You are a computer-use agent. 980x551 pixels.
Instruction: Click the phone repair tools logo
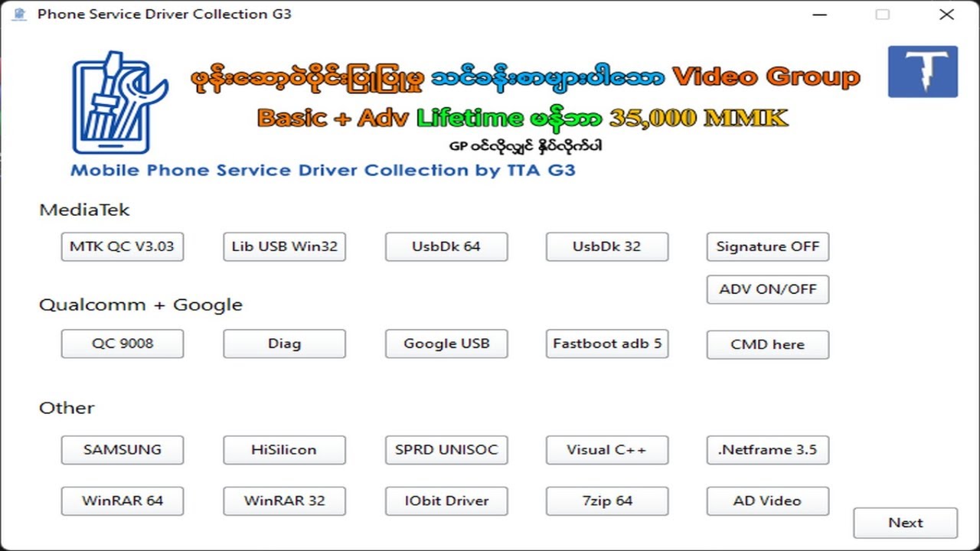coord(119,103)
